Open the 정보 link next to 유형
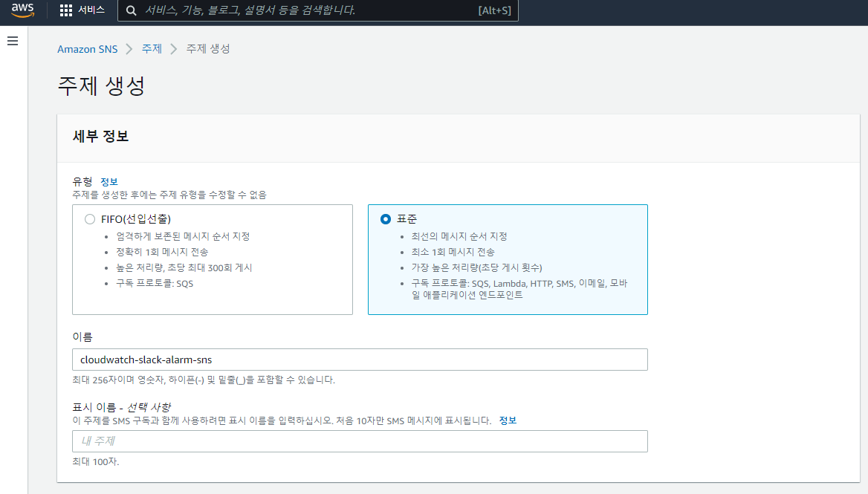 coord(109,181)
